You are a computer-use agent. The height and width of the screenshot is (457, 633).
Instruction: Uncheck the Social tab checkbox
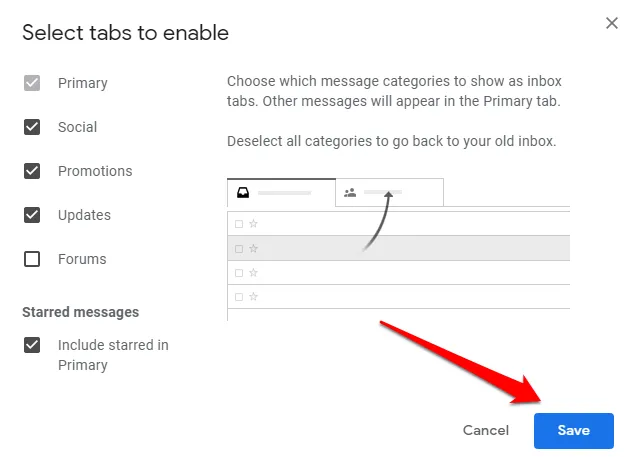point(32,127)
